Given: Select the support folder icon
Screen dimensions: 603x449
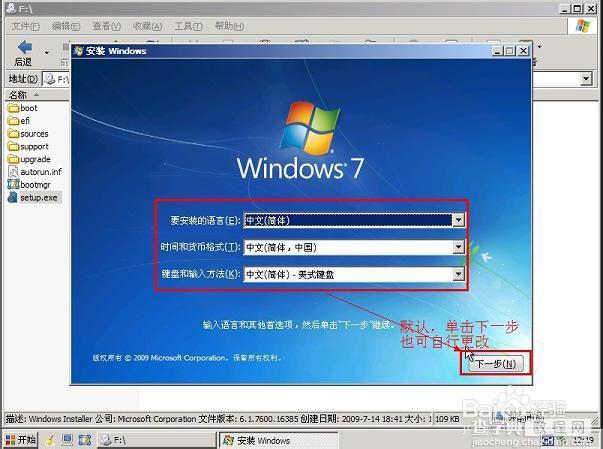Looking at the screenshot, I should pos(13,146).
